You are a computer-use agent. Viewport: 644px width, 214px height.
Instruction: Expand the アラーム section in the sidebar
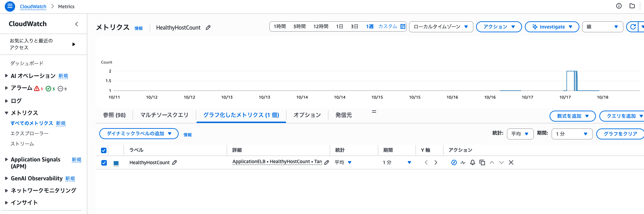(x=7, y=88)
